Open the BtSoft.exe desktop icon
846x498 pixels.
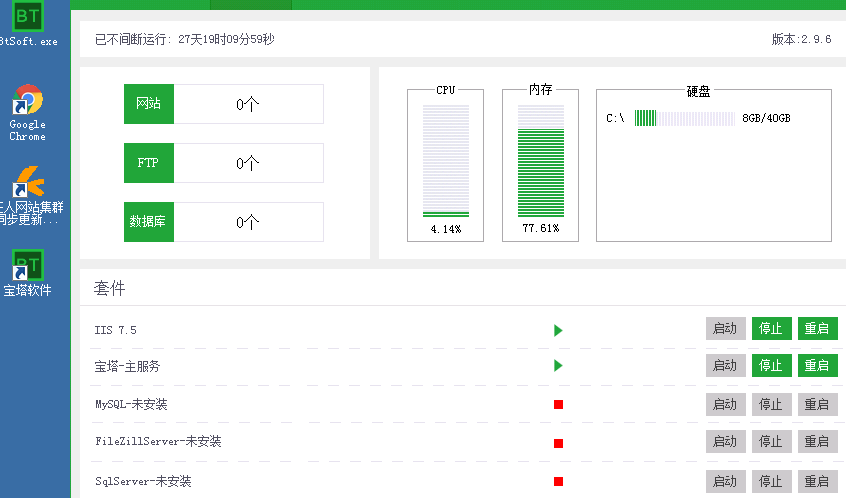point(28,23)
